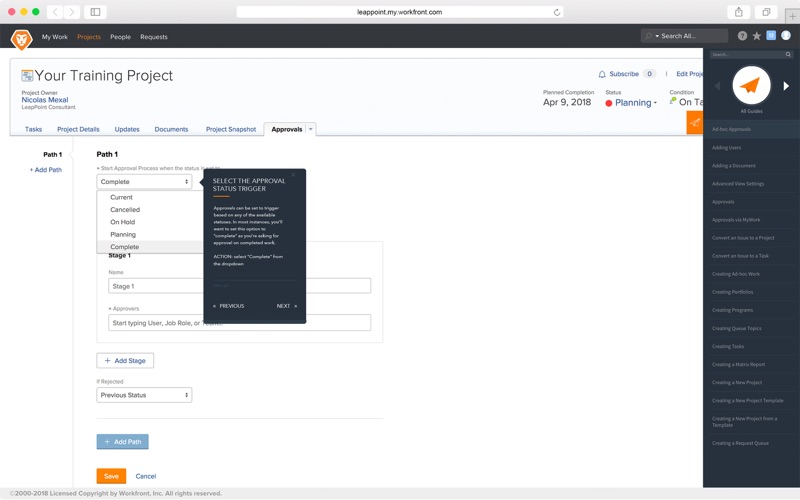Open My Work in top navigation

click(55, 37)
